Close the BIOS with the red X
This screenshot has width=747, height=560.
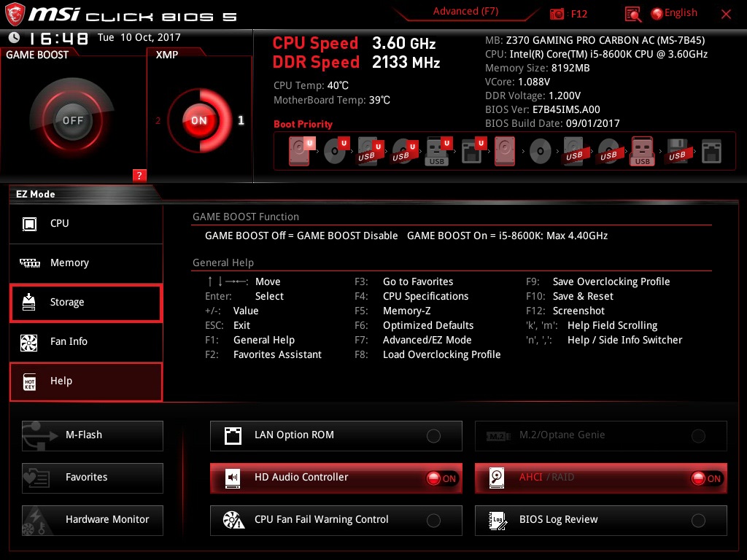(726, 14)
